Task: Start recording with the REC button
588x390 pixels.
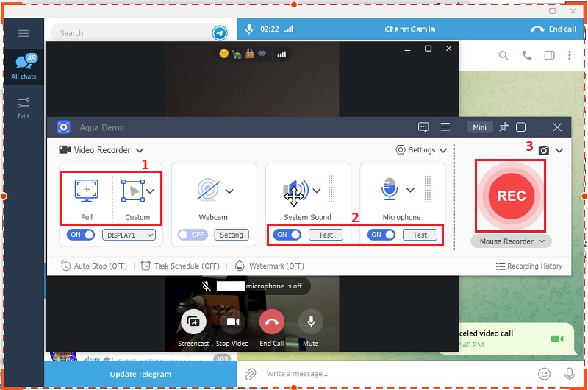Action: 511,196
